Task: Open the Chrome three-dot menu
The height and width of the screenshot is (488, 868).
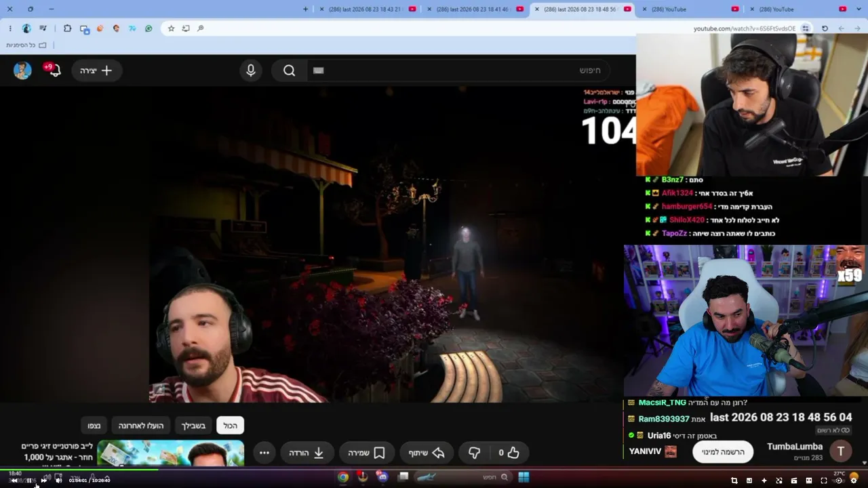Action: pos(10,28)
